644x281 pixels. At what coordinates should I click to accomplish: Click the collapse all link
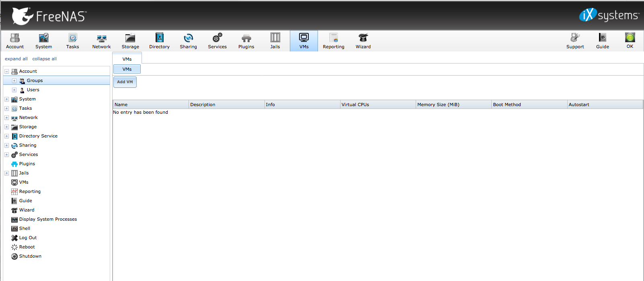coord(44,59)
